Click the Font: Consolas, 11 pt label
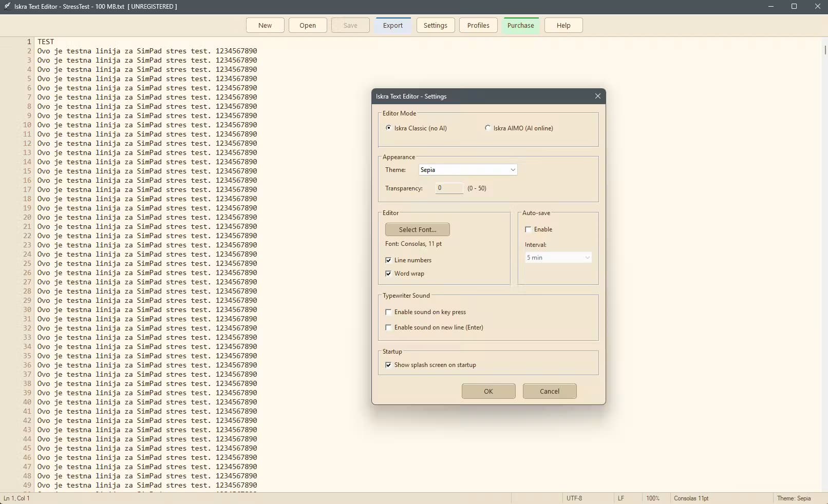828x504 pixels. 413,244
